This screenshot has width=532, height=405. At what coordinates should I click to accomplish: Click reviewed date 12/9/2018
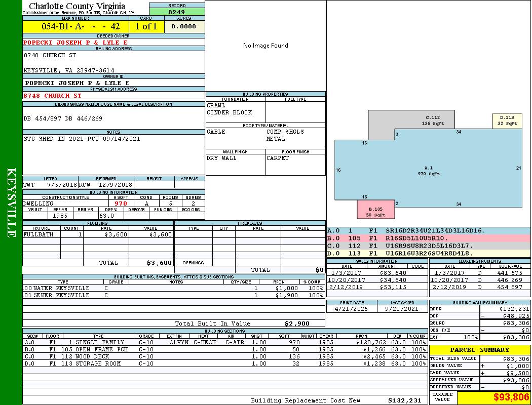point(115,185)
